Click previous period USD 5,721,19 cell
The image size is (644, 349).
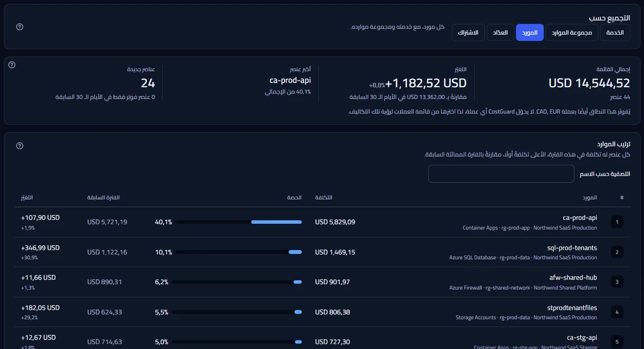click(107, 222)
